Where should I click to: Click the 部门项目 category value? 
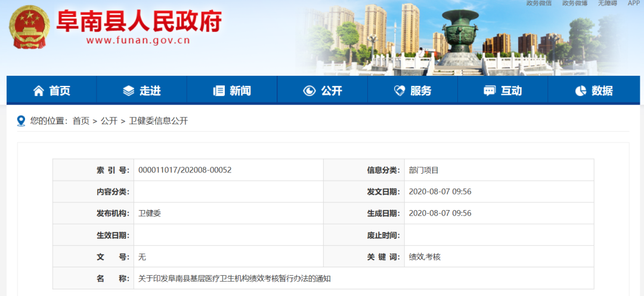424,170
